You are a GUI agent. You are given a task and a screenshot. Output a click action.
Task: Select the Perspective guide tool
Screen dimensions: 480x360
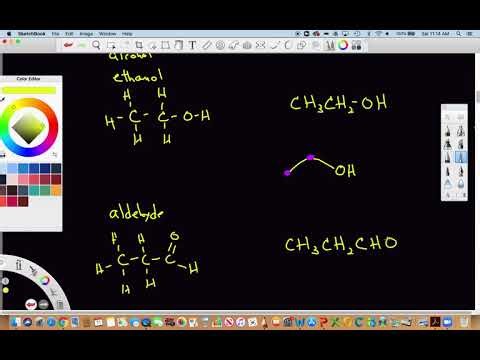tap(247, 45)
